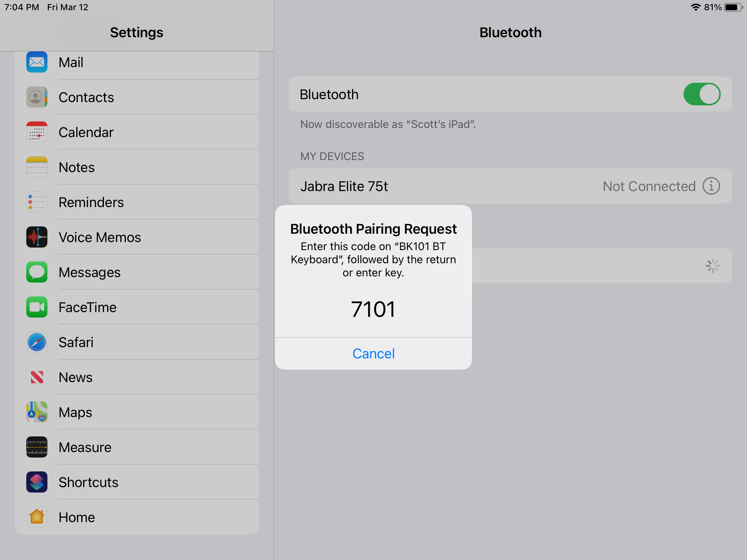
Task: Select the Contacts app icon
Action: [x=36, y=97]
